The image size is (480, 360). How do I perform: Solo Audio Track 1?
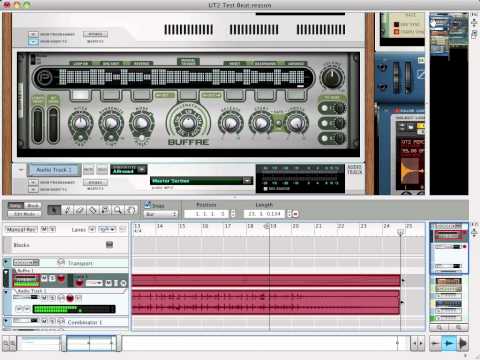(52, 298)
